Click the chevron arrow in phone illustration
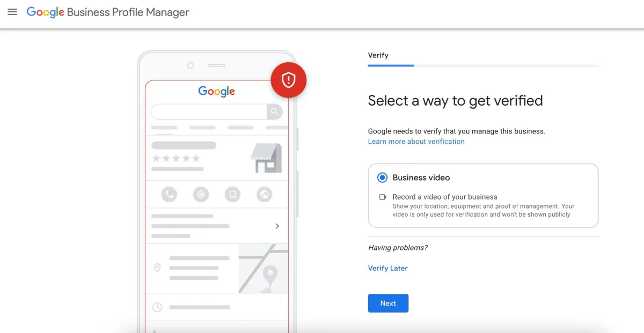This screenshot has height=333, width=644. (x=277, y=226)
